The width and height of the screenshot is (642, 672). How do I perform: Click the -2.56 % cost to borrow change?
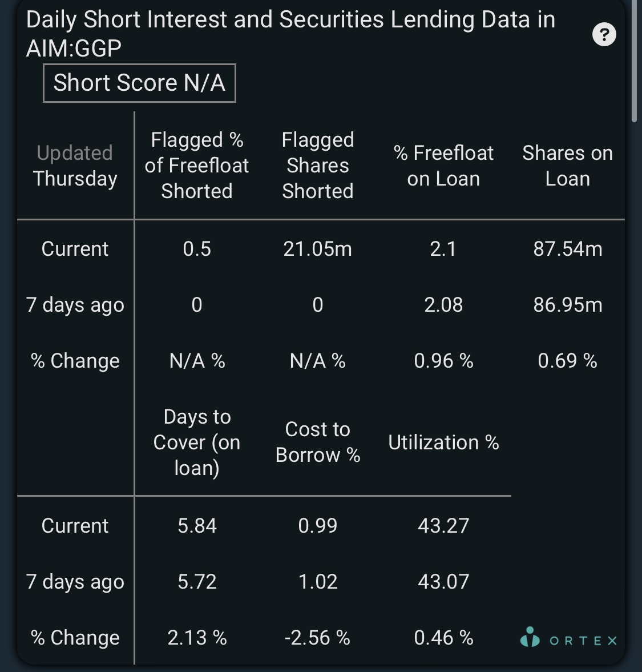tap(318, 638)
